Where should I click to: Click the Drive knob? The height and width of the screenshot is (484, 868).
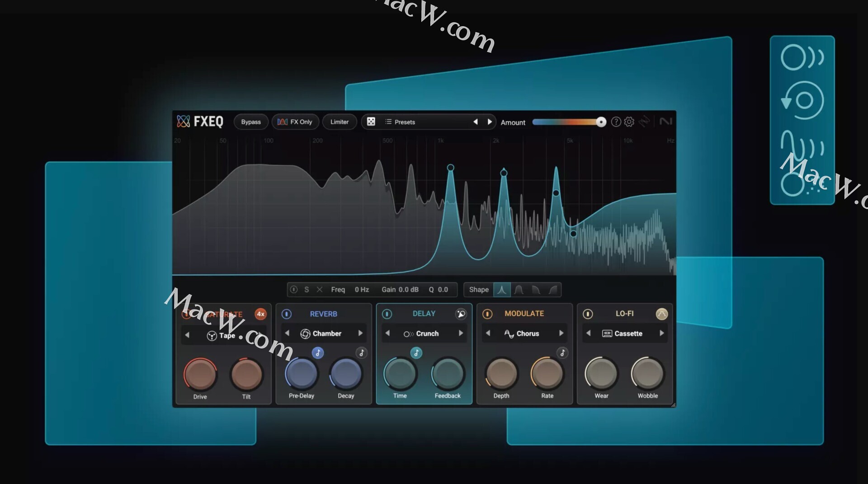(200, 374)
